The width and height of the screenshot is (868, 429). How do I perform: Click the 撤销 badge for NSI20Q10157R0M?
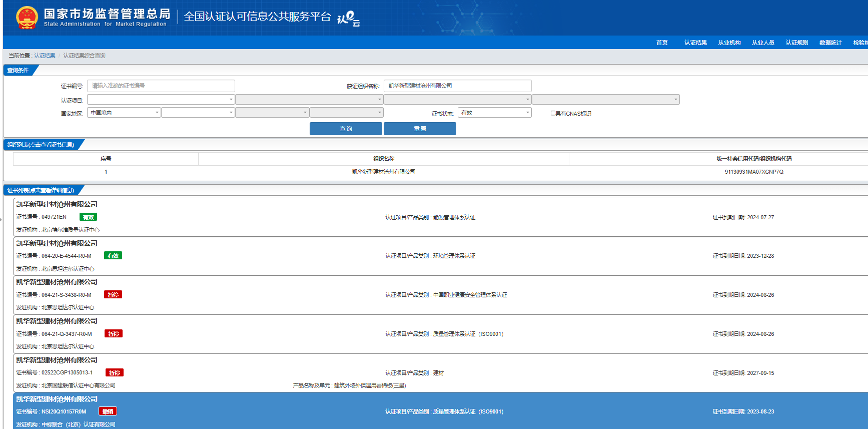pyautogui.click(x=108, y=411)
